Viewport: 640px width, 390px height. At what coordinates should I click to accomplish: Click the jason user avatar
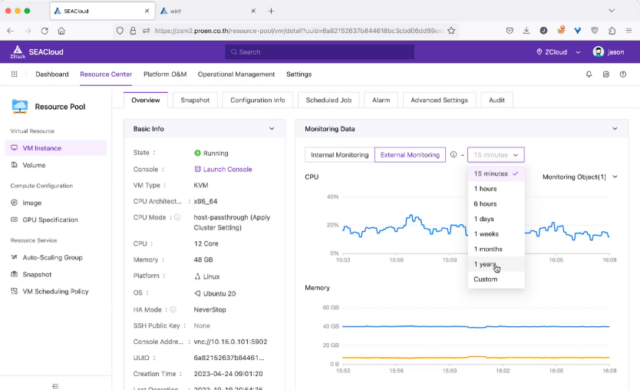pos(598,52)
